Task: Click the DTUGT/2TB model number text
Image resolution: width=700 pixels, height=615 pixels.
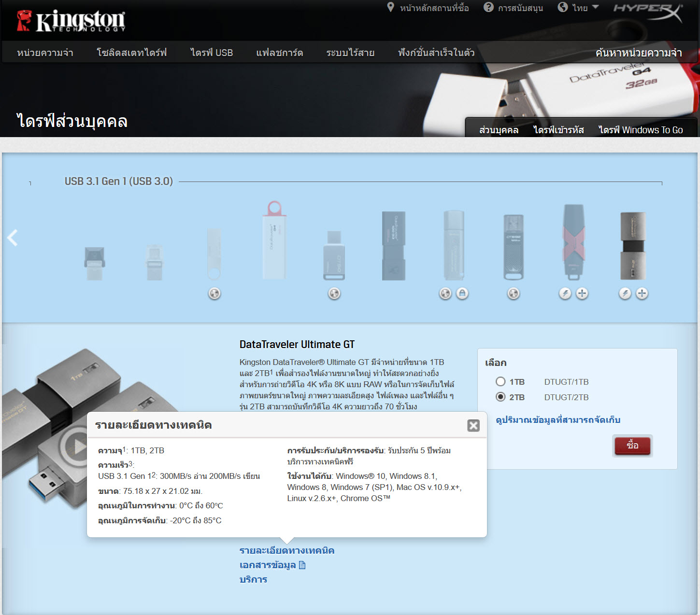Action: [x=566, y=397]
